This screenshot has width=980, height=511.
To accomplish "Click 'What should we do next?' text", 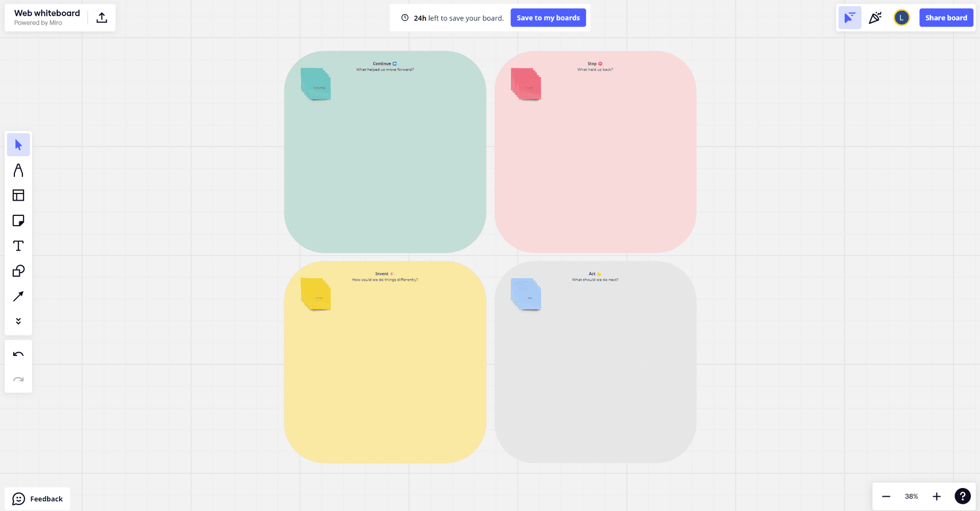I will 595,280.
